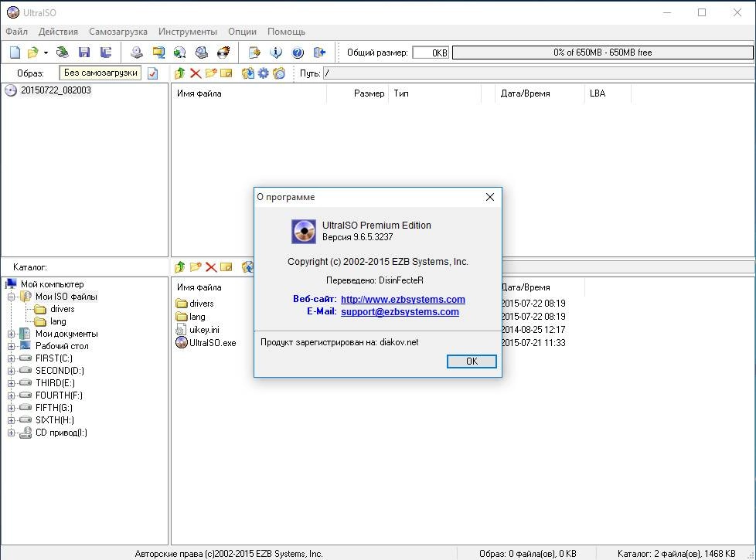The width and height of the screenshot is (756, 560).
Task: Click the blue Help question mark icon
Action: 298,52
